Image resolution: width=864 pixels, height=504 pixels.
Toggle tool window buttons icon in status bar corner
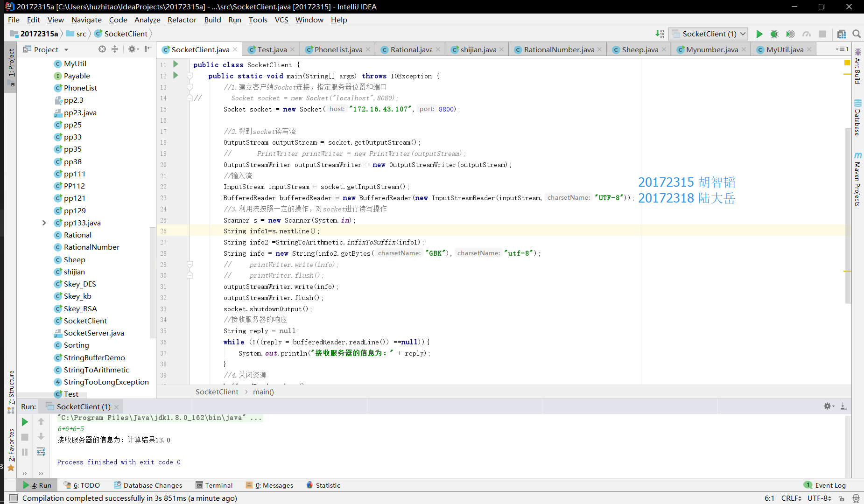[14, 498]
